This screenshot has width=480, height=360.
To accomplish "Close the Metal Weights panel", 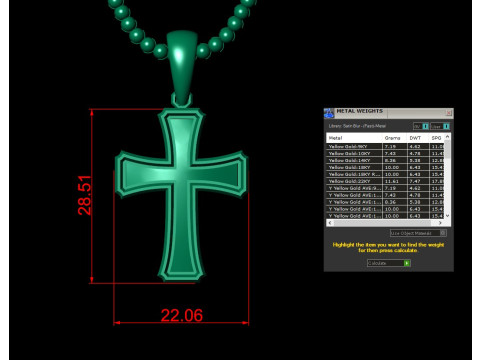I will point(449,113).
